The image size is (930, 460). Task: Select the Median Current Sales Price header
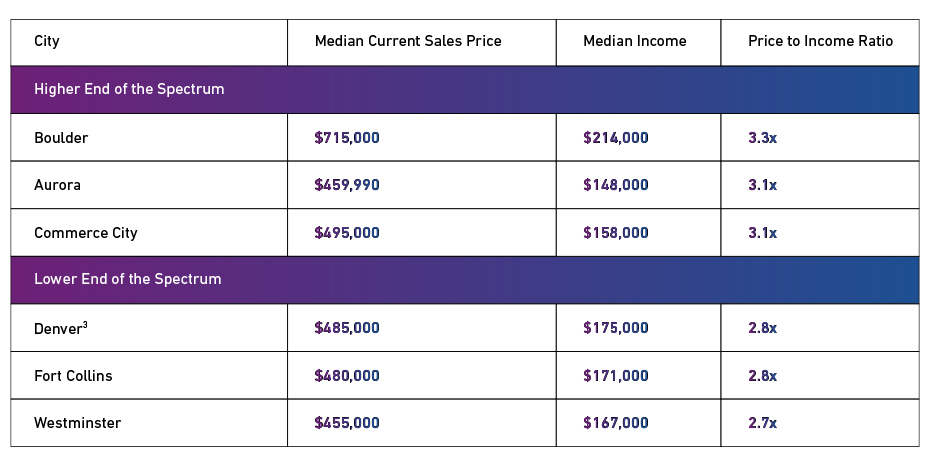click(408, 41)
